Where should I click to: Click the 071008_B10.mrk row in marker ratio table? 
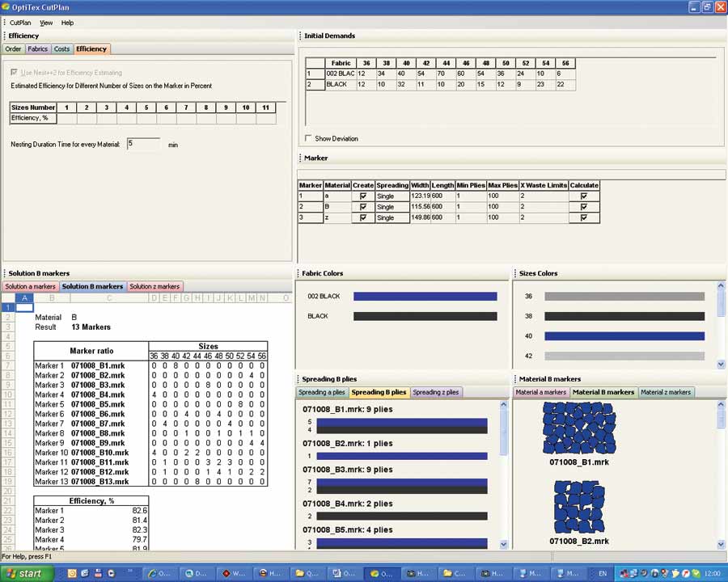pyautogui.click(x=150, y=453)
